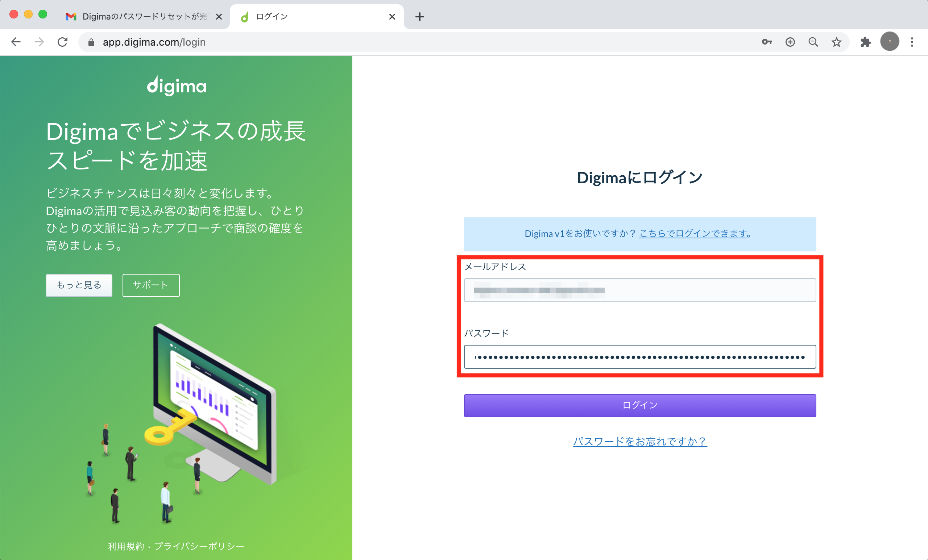
Task: Close the Gmail Digima password reset tab
Action: tap(219, 17)
